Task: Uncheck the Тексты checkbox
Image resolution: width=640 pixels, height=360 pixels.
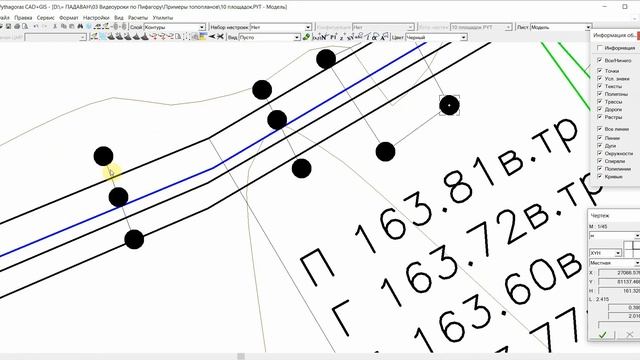Action: (600, 86)
